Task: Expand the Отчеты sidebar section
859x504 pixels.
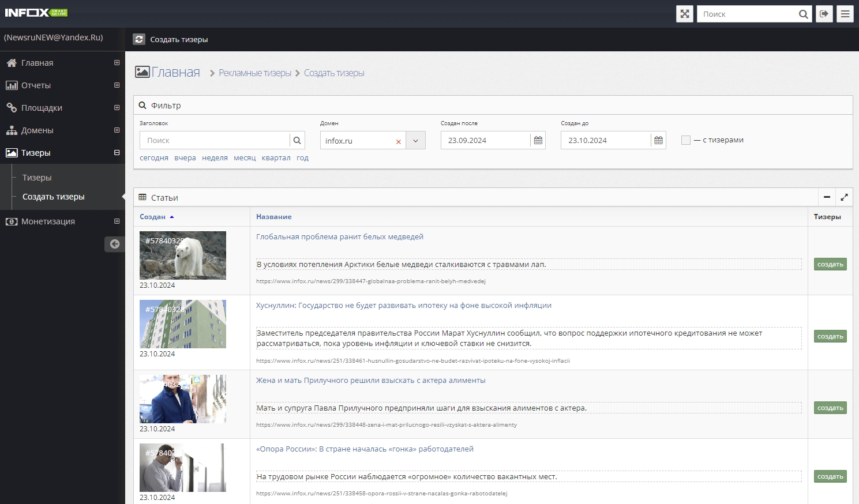Action: tap(117, 85)
